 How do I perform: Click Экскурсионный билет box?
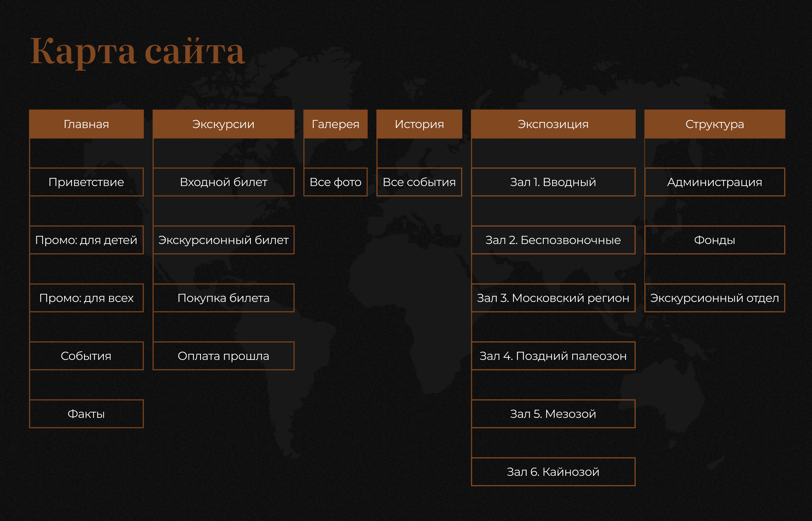click(224, 240)
